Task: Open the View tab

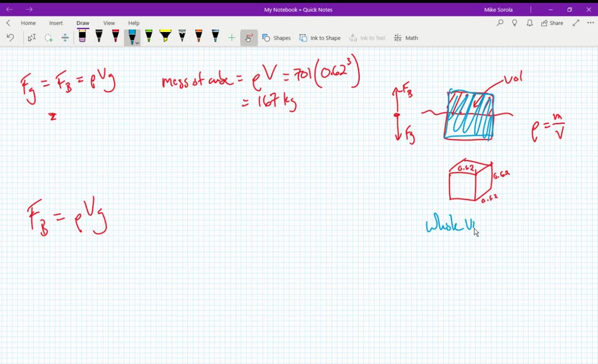Action: pos(109,23)
